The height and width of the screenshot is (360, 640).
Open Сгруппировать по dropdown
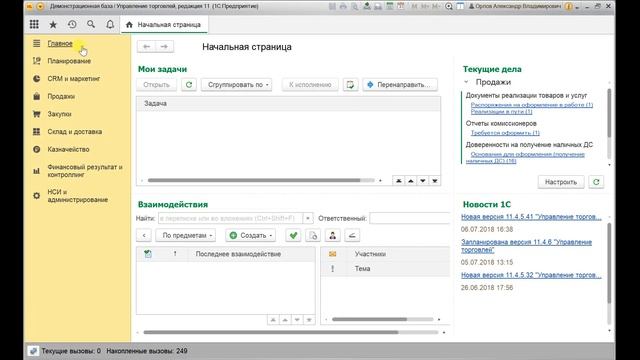point(236,84)
